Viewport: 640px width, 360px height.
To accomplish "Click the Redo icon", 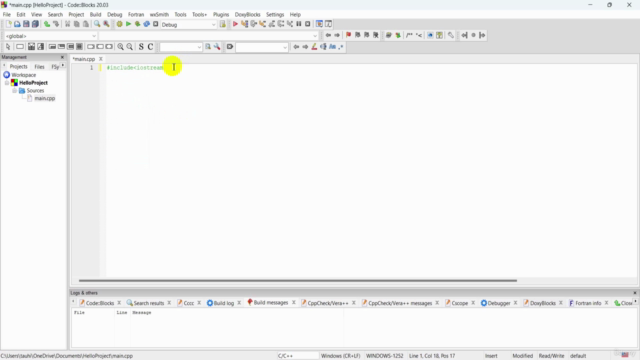I will coord(56,24).
